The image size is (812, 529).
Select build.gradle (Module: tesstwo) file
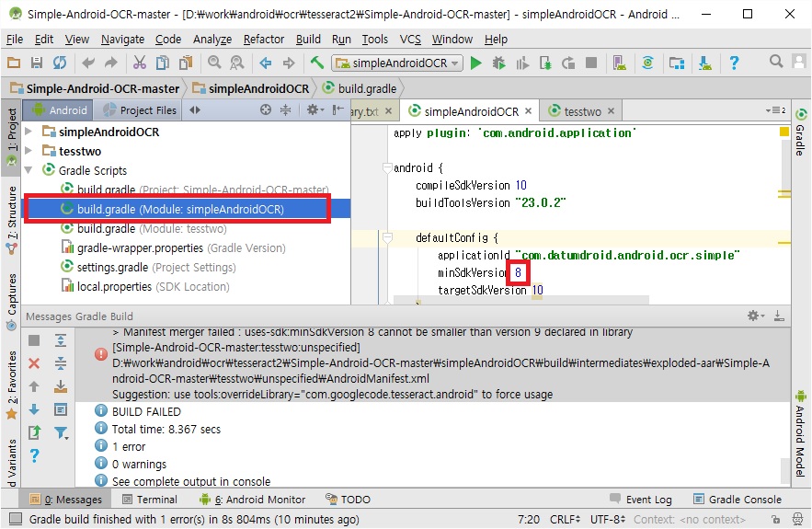[x=144, y=228]
